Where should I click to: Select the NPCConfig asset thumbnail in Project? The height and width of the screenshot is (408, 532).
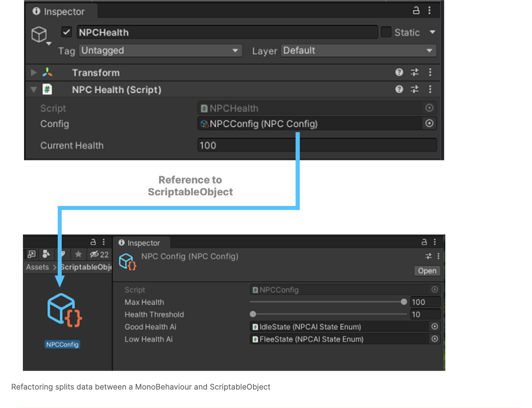click(64, 311)
